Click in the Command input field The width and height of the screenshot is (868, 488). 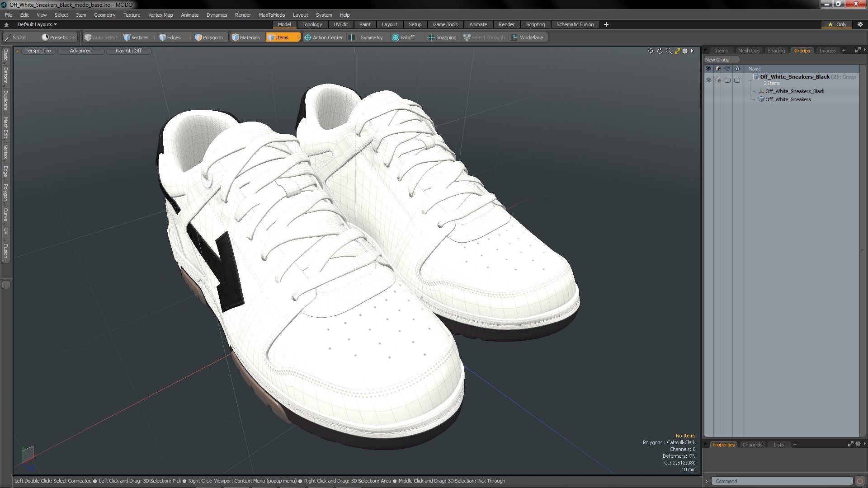tap(782, 481)
